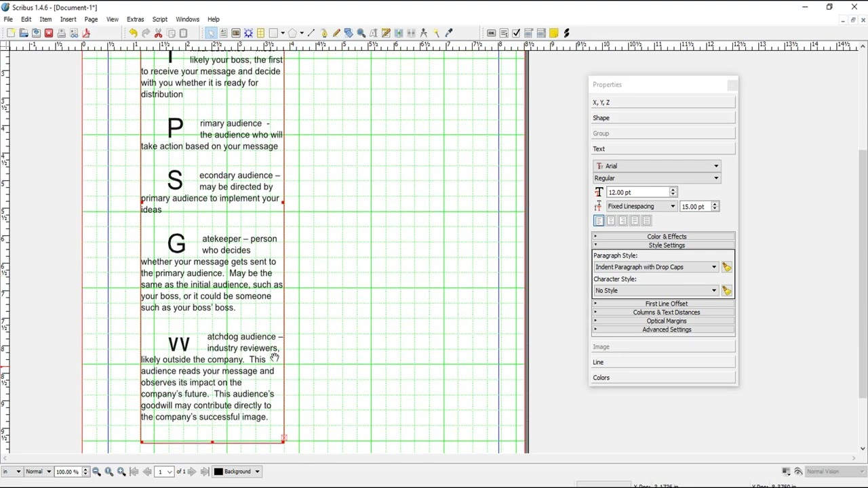Viewport: 868px width, 488px height.
Task: Select the Insert Text Frame tool
Action: 223,33
